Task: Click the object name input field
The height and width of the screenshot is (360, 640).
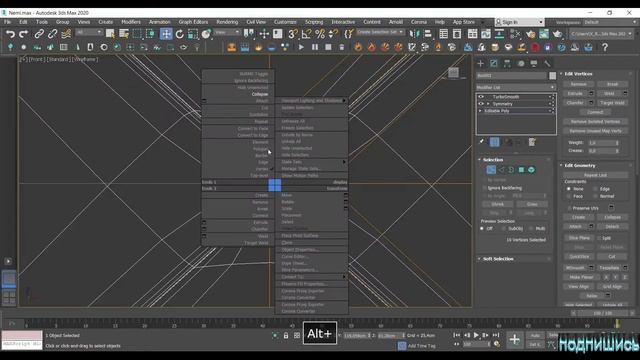Action: tap(511, 76)
